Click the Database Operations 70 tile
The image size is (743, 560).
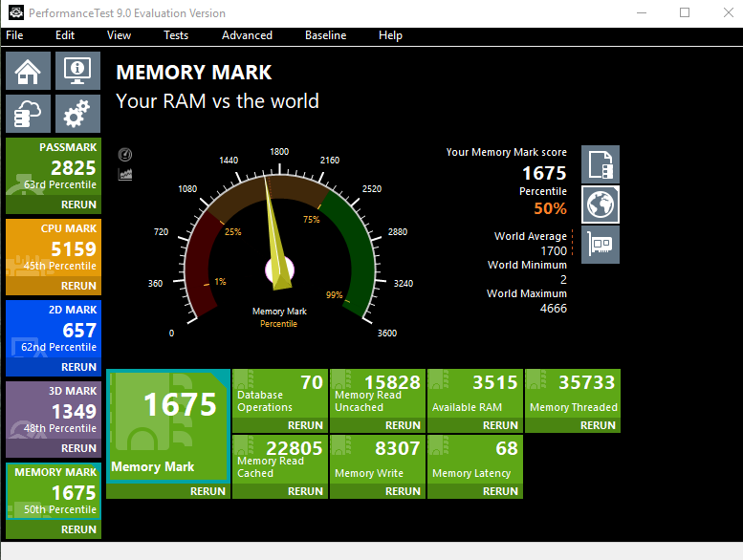pos(280,394)
